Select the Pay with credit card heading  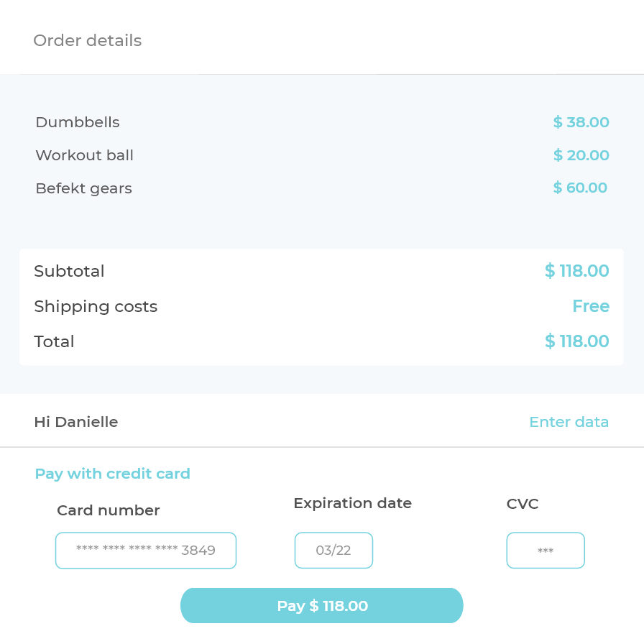click(112, 474)
